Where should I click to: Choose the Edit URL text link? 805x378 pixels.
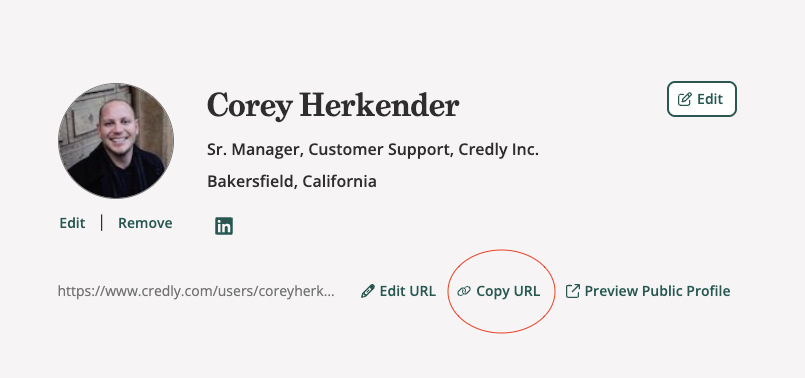click(x=408, y=291)
